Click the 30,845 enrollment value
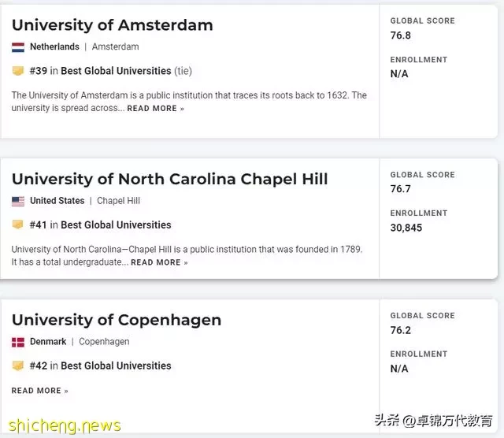Screen dimensions: 504x438 pos(406,228)
